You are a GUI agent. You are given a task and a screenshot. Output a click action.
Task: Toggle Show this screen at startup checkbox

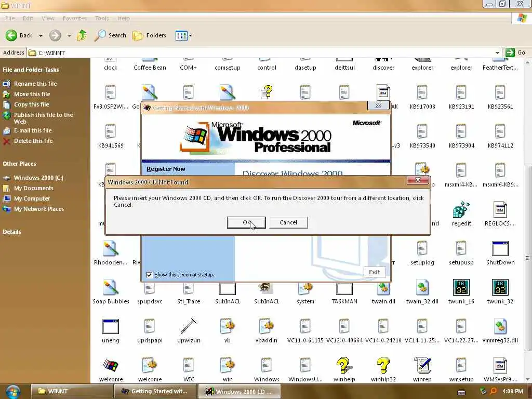[149, 275]
